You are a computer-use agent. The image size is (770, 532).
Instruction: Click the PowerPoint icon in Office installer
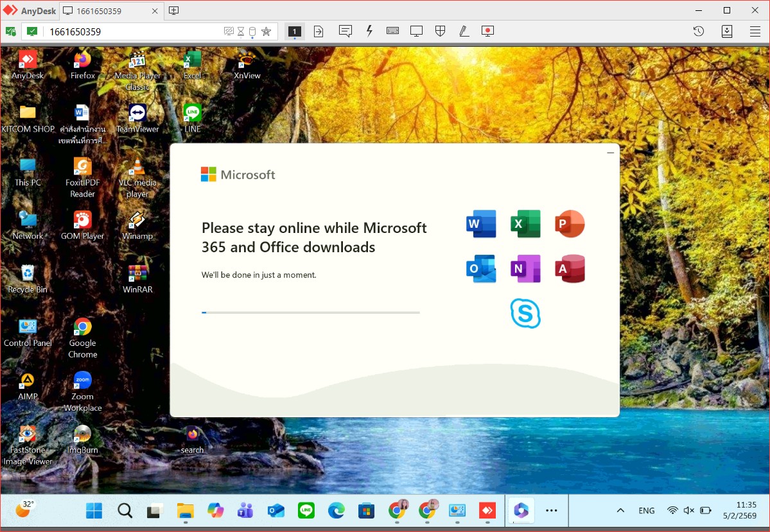pyautogui.click(x=570, y=224)
